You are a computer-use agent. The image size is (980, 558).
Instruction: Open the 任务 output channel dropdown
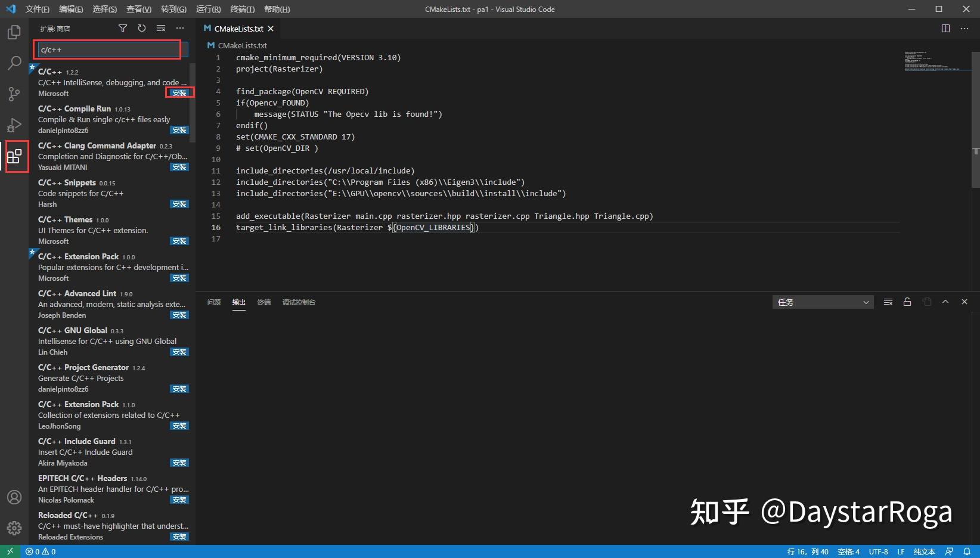click(x=823, y=302)
